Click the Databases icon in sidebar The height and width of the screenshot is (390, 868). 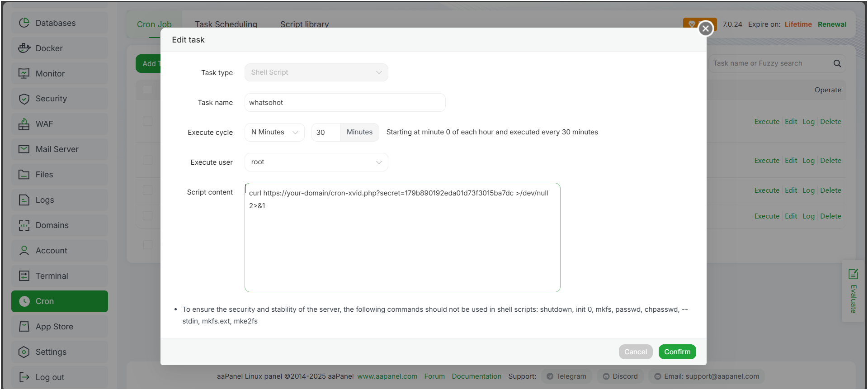coord(24,23)
